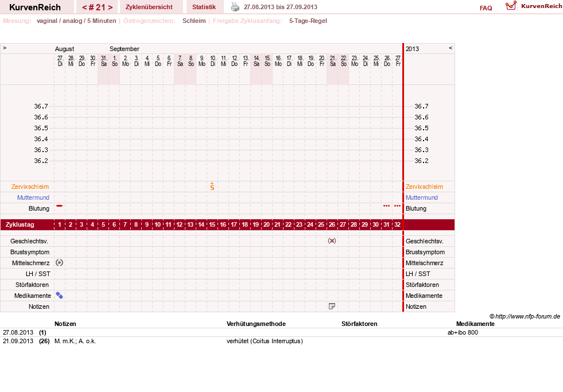Click the '5-Tage-Regel' value
The image size is (563, 392).
[x=308, y=21]
